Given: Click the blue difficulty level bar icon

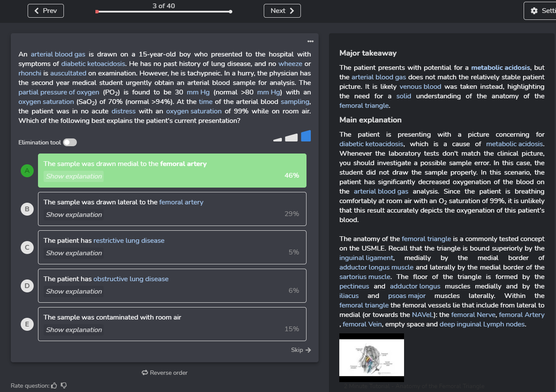Looking at the screenshot, I should click(x=306, y=136).
